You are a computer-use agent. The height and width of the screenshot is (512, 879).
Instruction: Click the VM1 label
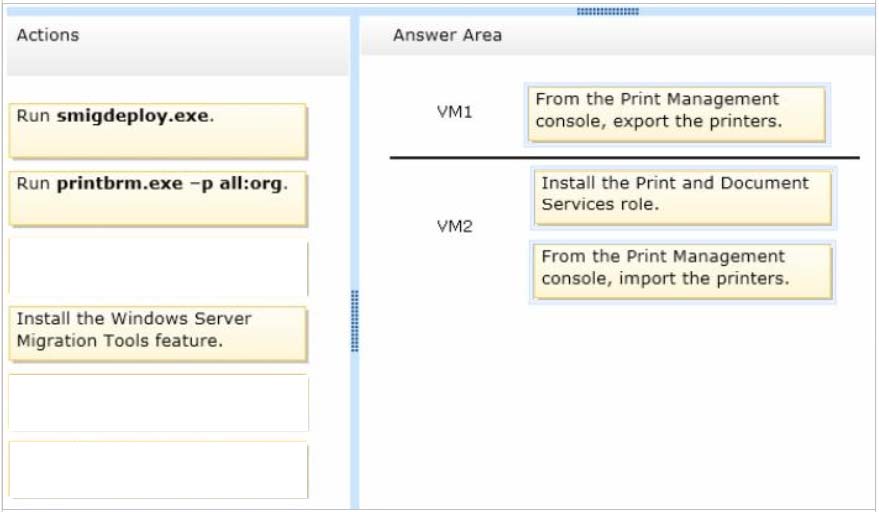tap(455, 112)
